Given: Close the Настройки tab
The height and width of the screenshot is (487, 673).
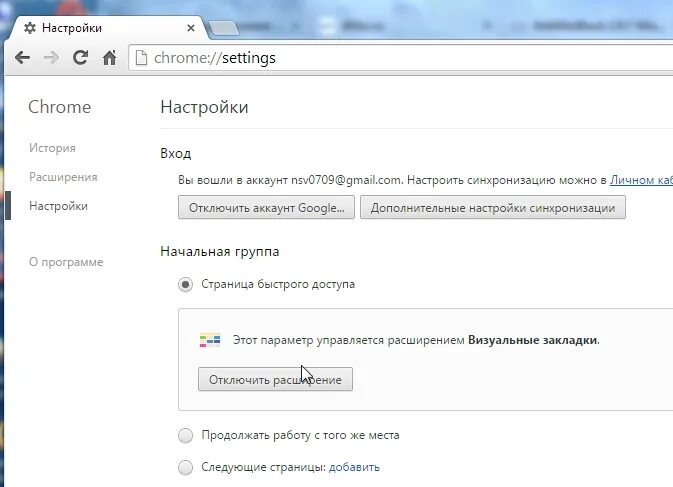Looking at the screenshot, I should tap(191, 28).
